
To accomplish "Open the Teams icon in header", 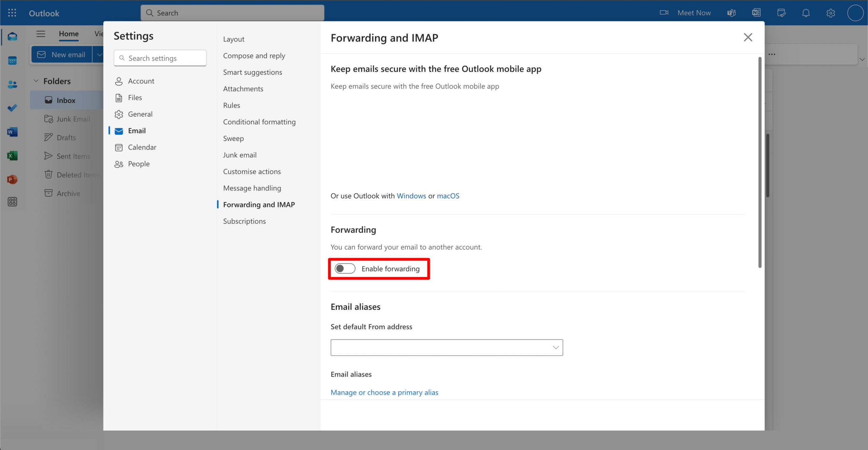I will click(x=731, y=13).
